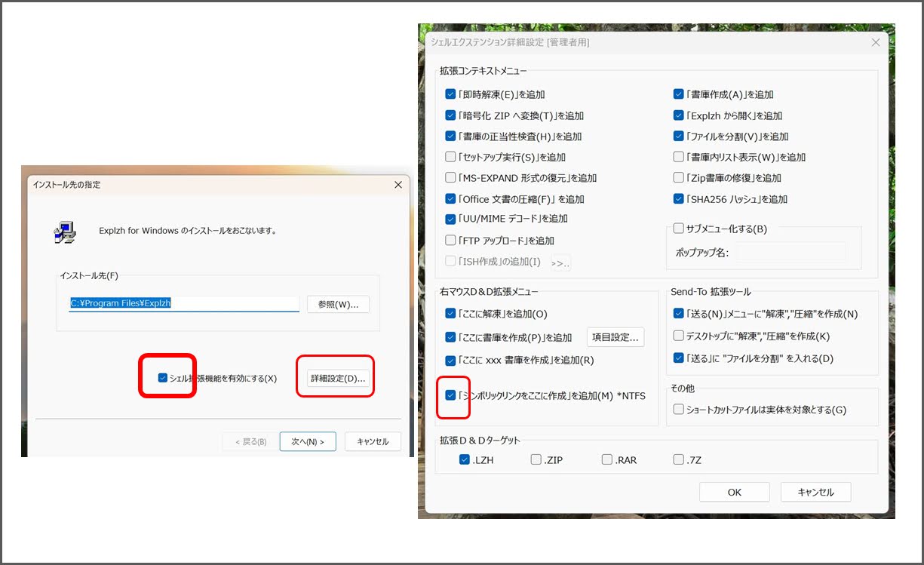Uncheck「ここに xxx 書庫を作成」を追加(R)
Image resolution: width=924 pixels, height=565 pixels.
click(x=451, y=361)
